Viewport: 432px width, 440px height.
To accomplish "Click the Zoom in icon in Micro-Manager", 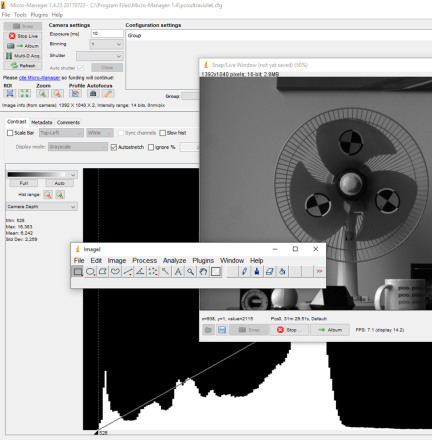I will 42,94.
